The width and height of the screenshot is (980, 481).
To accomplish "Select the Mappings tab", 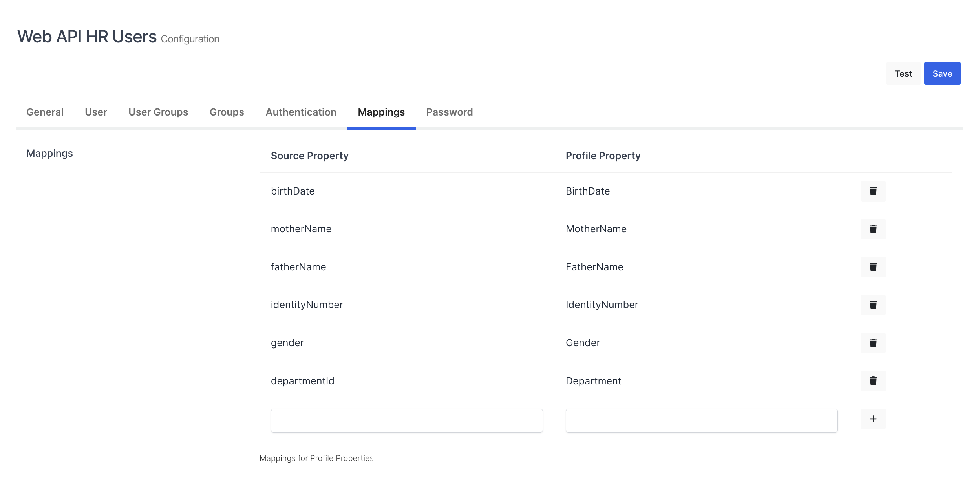I will click(381, 112).
